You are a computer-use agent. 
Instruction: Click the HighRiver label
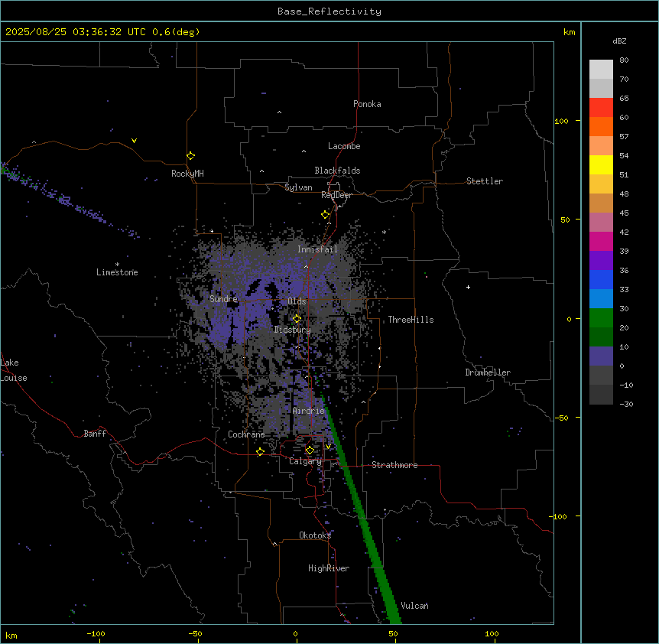pos(329,568)
